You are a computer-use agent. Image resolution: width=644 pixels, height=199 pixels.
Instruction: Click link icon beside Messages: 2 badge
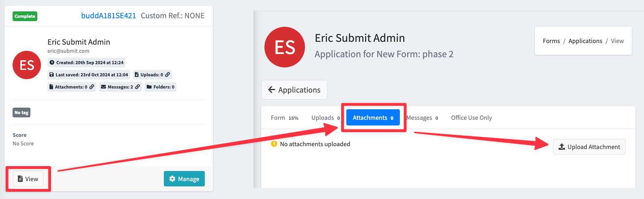pyautogui.click(x=137, y=87)
